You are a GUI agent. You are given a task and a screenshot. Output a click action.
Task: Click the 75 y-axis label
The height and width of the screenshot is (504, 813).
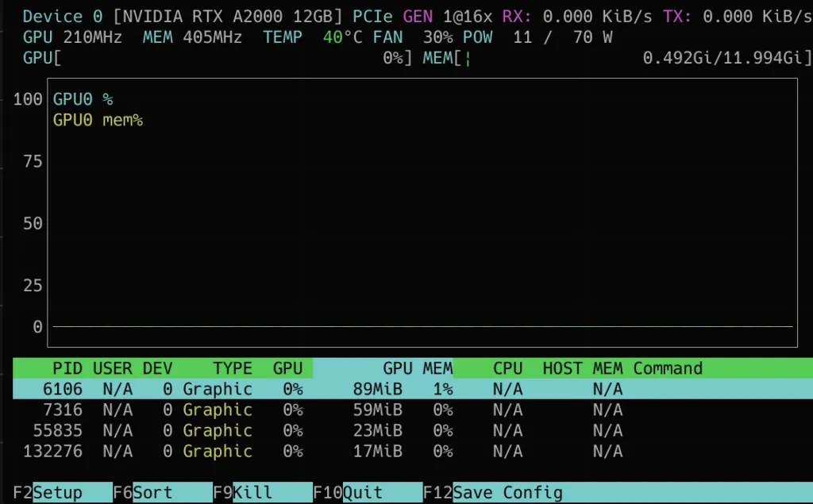[x=33, y=161]
